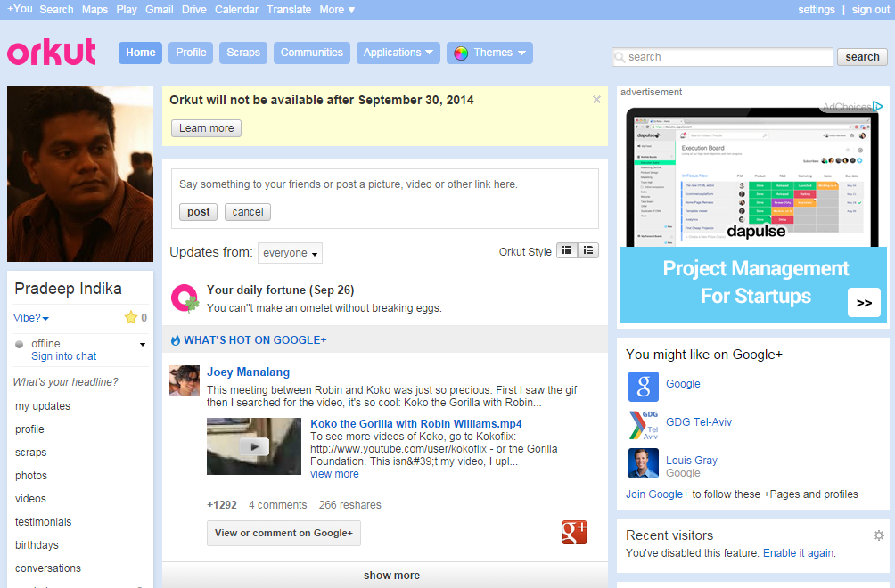
Task: Switch to detailed list view style
Action: [x=588, y=251]
